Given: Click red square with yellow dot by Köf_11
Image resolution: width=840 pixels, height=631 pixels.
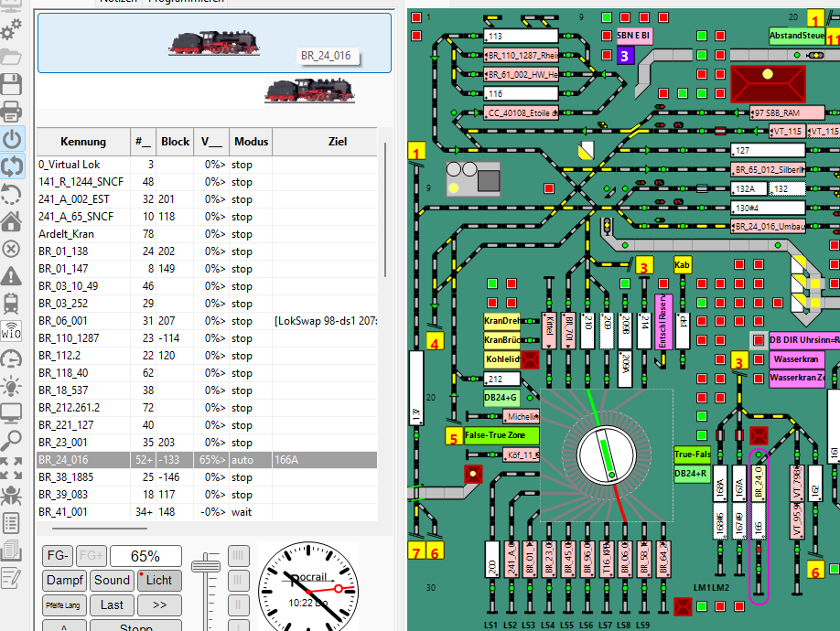Looking at the screenshot, I should click(473, 475).
